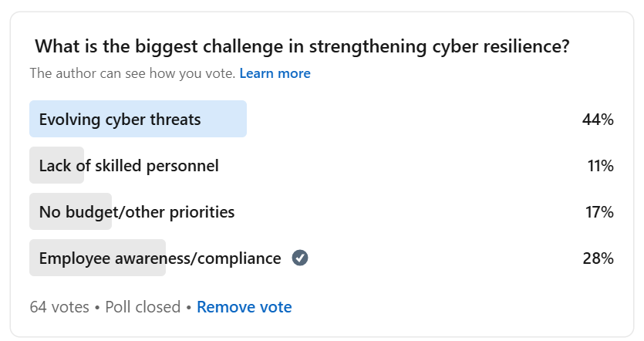Viewport: 644px width, 341px height.
Task: Choose the Lack of skilled personnel label
Action: [x=129, y=166]
